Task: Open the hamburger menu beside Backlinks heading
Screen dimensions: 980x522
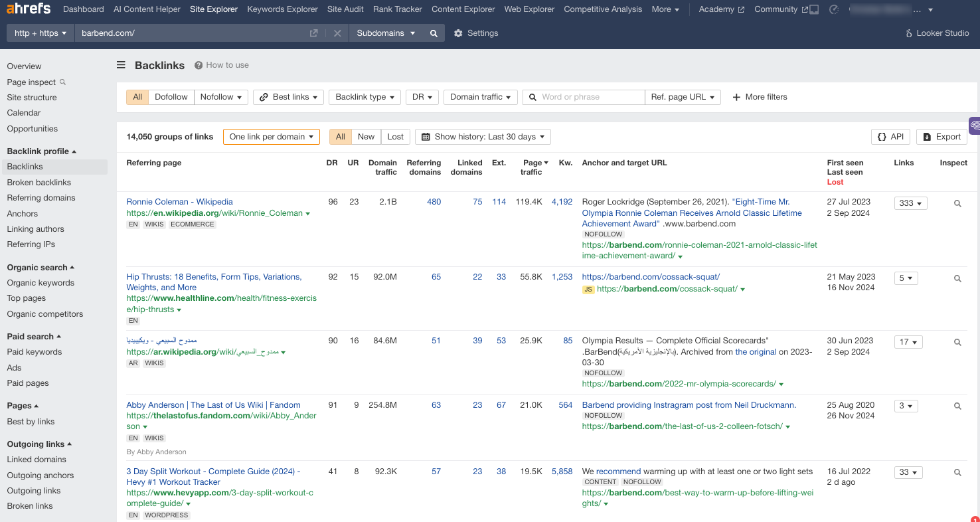Action: pos(121,65)
